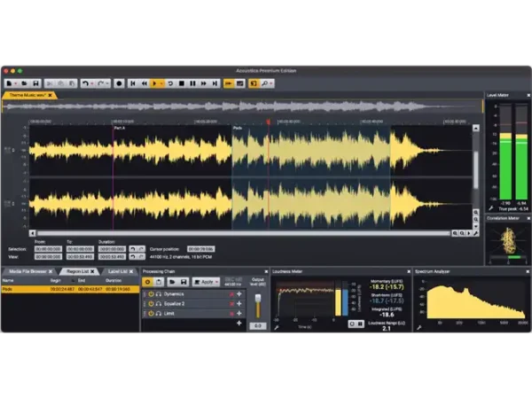Sort region list by Duration column
This screenshot has height=399, width=532.
click(113, 280)
